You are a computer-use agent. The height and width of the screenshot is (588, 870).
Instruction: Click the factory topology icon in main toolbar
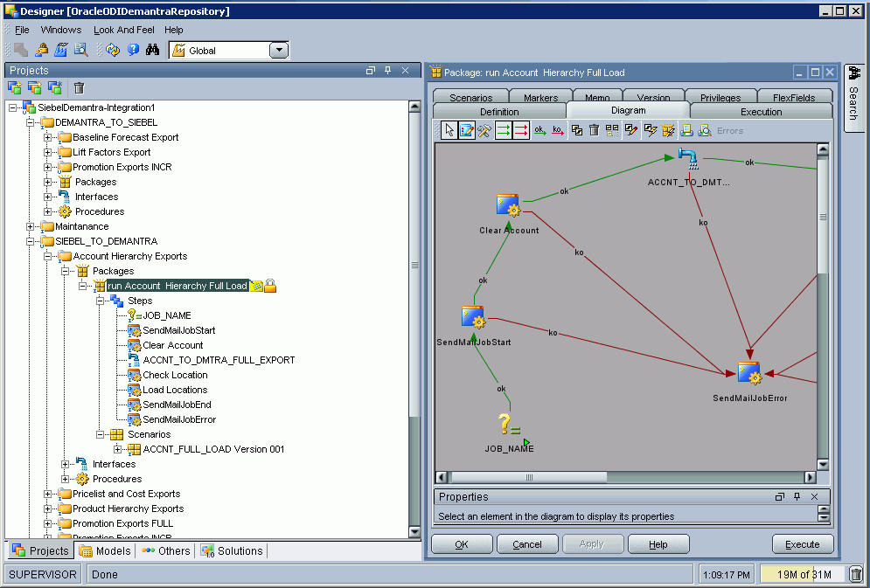pos(60,51)
